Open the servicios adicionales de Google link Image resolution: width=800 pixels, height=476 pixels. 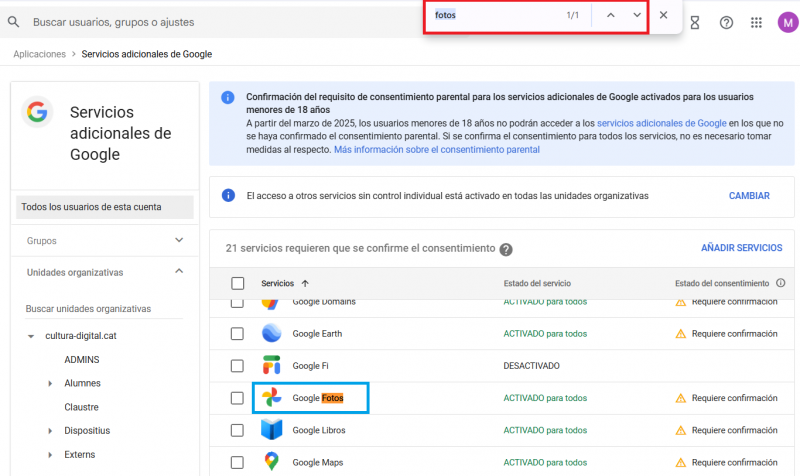(x=661, y=123)
